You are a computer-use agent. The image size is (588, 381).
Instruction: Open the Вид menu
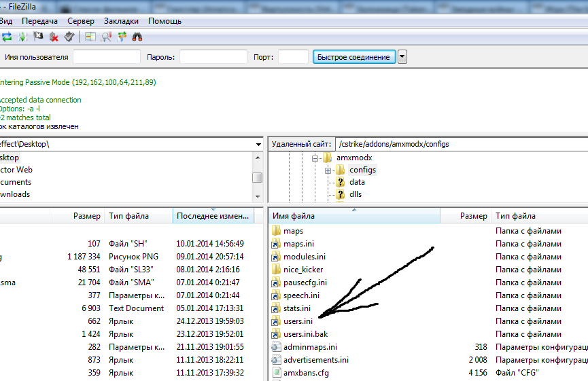tap(6, 21)
